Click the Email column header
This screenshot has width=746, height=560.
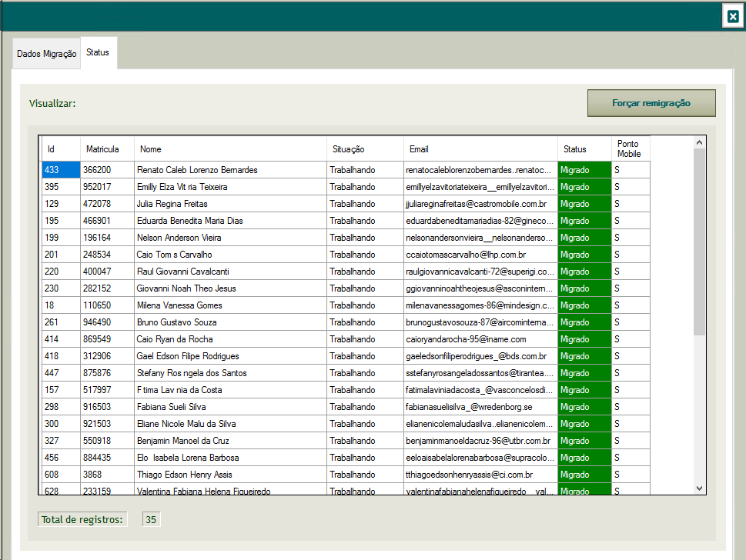point(480,148)
